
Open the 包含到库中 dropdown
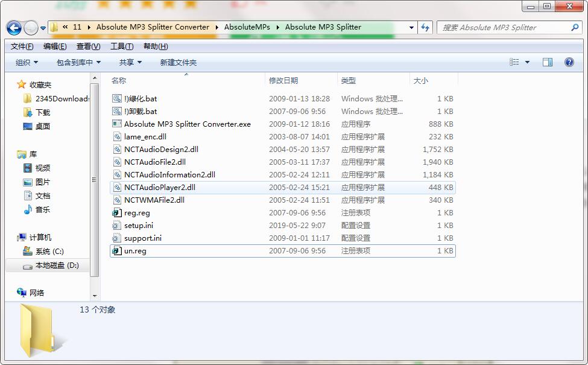coord(78,62)
